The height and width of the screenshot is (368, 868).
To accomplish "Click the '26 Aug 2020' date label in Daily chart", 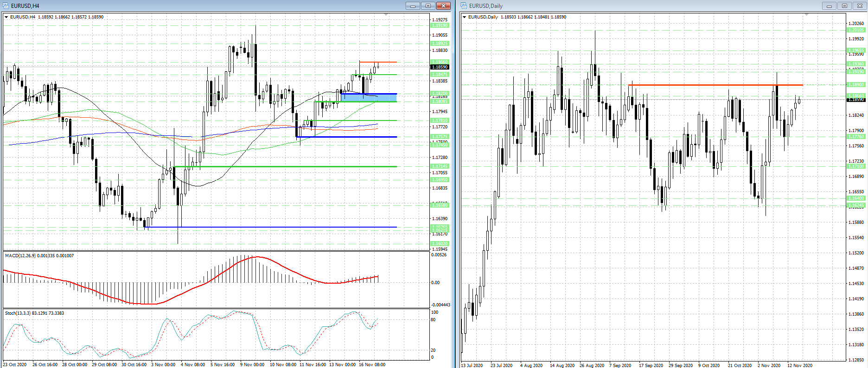I will point(592,366).
